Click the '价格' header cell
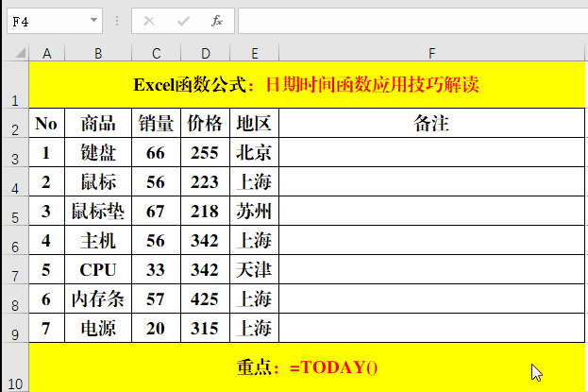Viewport: 588px width, 392px height. coord(206,123)
